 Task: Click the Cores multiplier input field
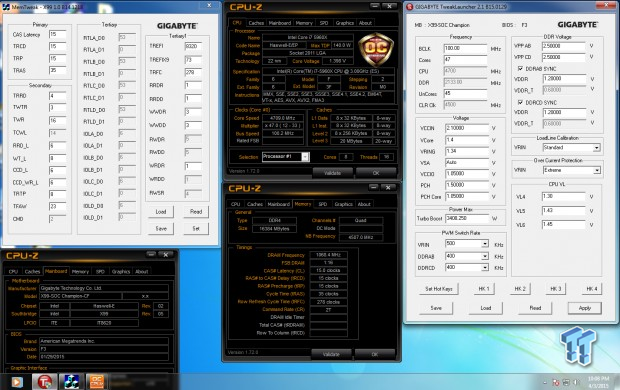coord(465,60)
